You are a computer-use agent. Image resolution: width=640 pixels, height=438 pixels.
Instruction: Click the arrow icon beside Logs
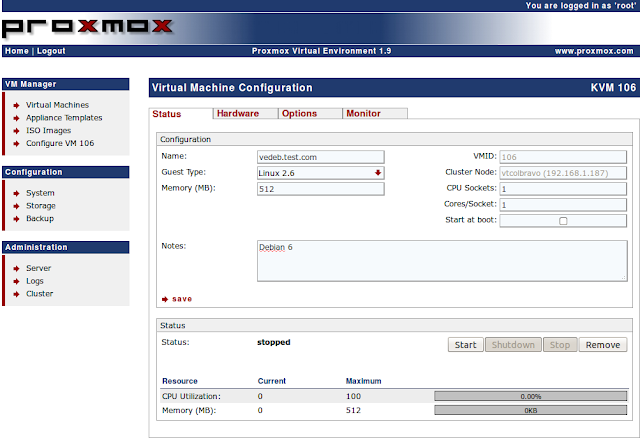coord(16,281)
